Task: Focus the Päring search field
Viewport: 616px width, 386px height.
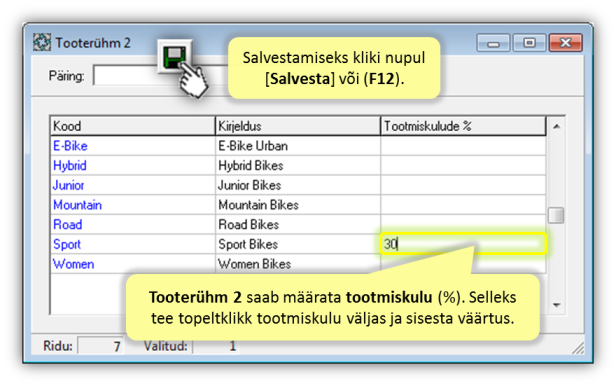Action: point(126,75)
